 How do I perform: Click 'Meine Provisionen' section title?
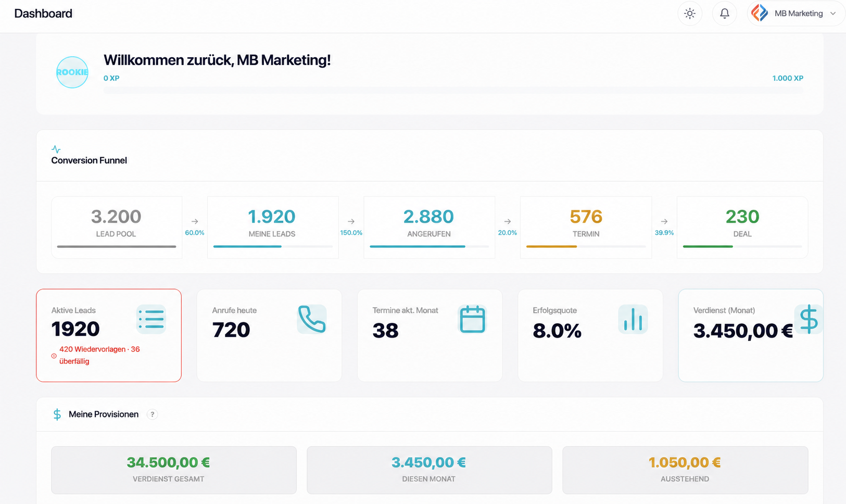[104, 414]
